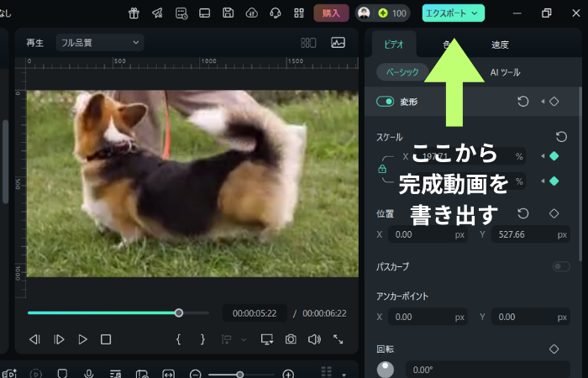
Task: Switch to the 速度 tab
Action: (x=500, y=45)
